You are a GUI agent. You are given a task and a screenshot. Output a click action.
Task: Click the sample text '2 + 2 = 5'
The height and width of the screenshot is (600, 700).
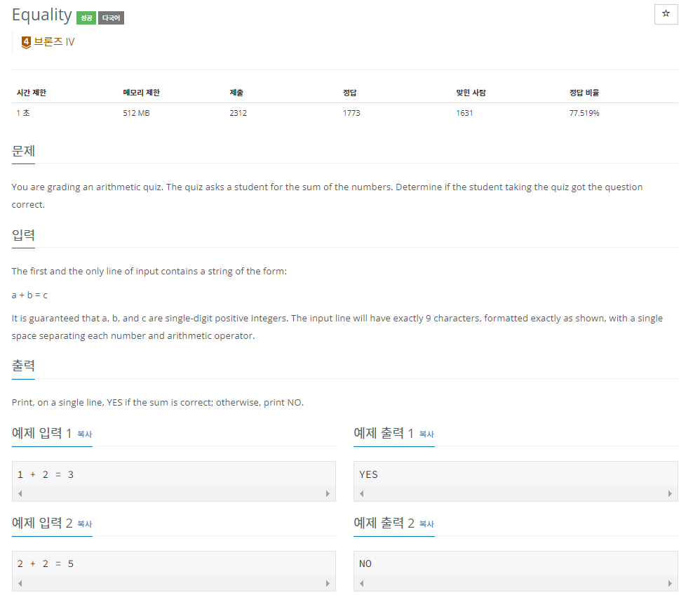46,564
